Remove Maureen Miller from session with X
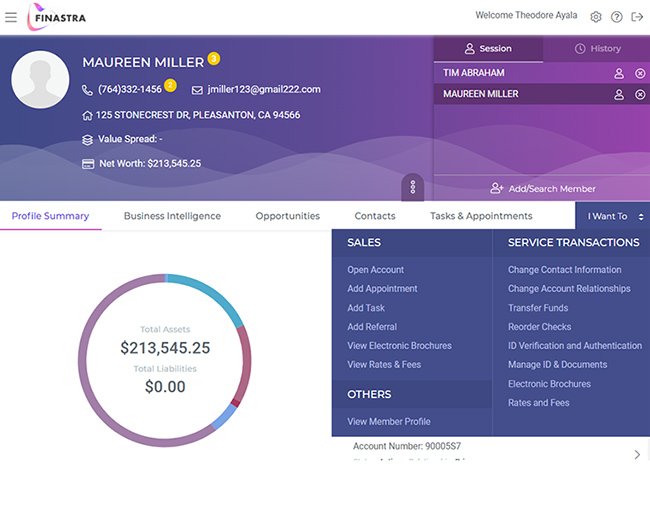Viewport: 650px width, 511px height. [x=640, y=94]
